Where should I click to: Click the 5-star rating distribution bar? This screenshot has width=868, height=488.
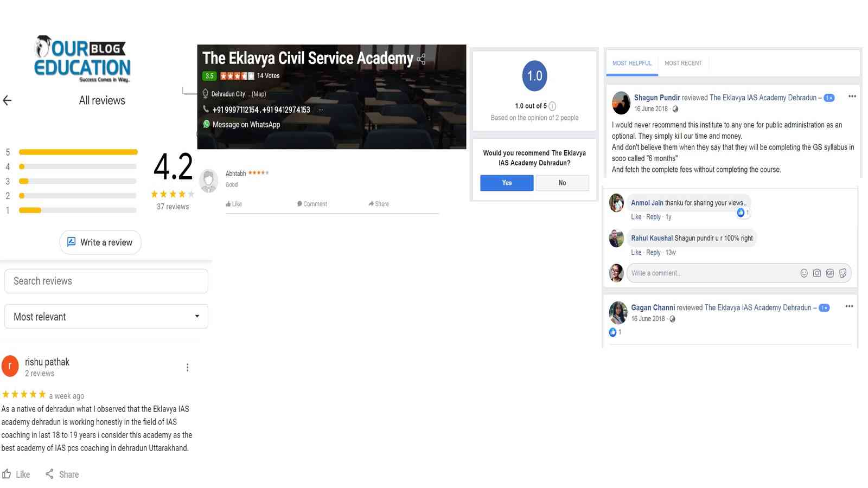pos(78,152)
